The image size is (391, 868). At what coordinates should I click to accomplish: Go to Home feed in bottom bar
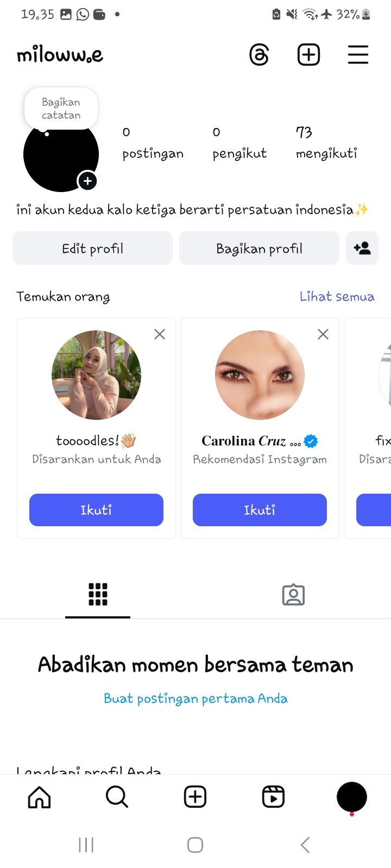39,797
